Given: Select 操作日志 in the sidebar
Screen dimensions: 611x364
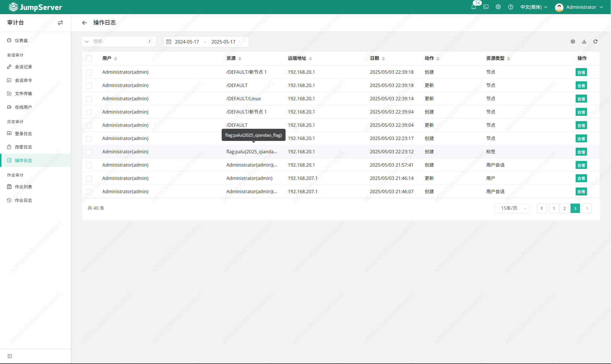Looking at the screenshot, I should coord(35,160).
